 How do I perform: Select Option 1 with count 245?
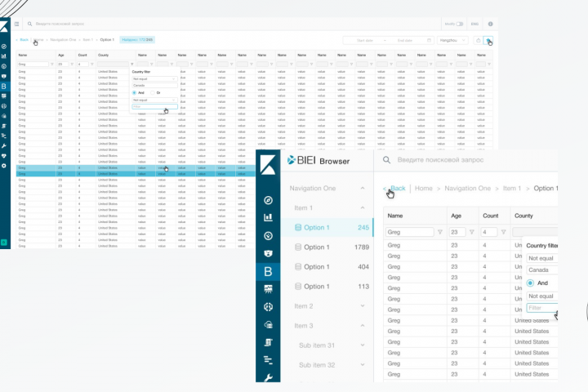click(x=327, y=227)
